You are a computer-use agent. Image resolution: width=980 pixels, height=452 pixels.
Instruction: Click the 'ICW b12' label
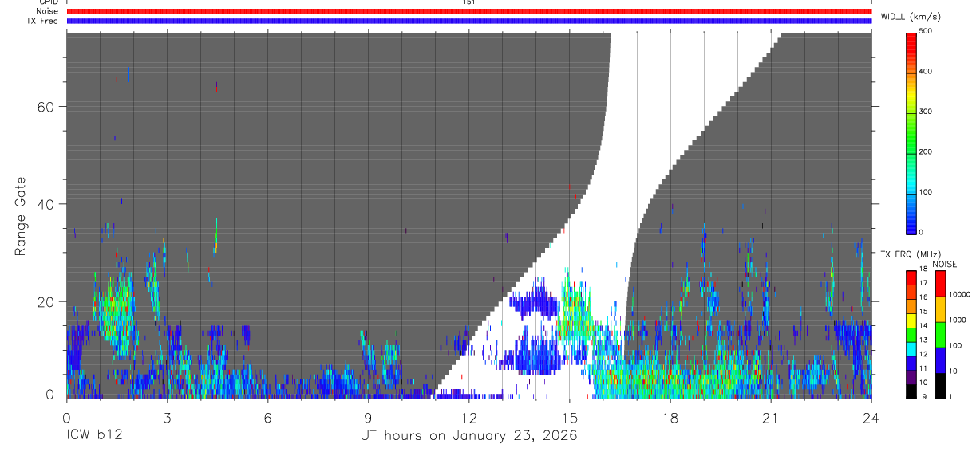(94, 436)
